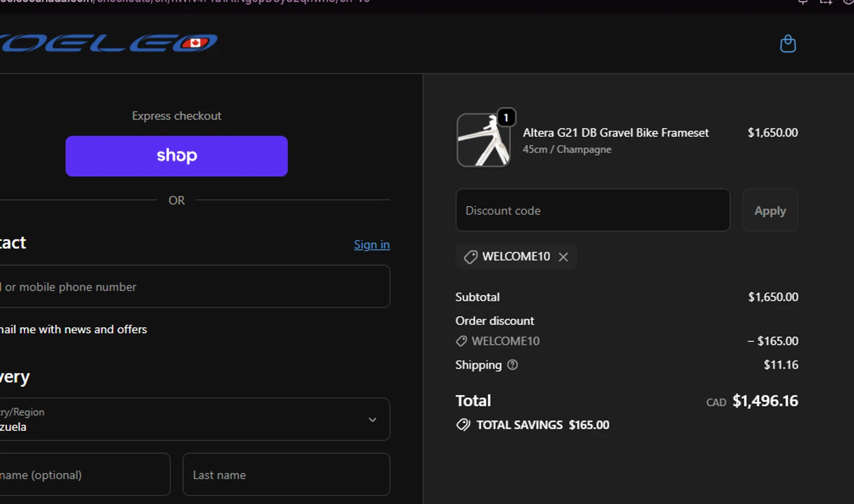
Task: Open the Country/Region dropdown
Action: (194, 419)
